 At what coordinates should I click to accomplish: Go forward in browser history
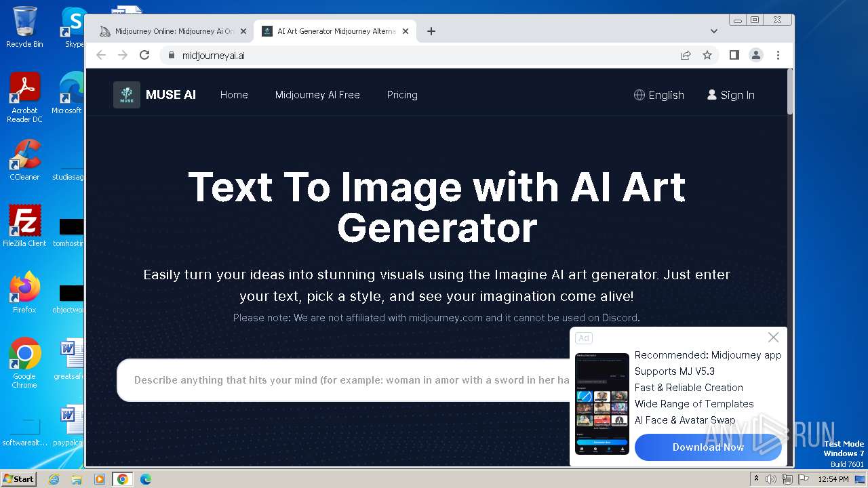point(123,55)
